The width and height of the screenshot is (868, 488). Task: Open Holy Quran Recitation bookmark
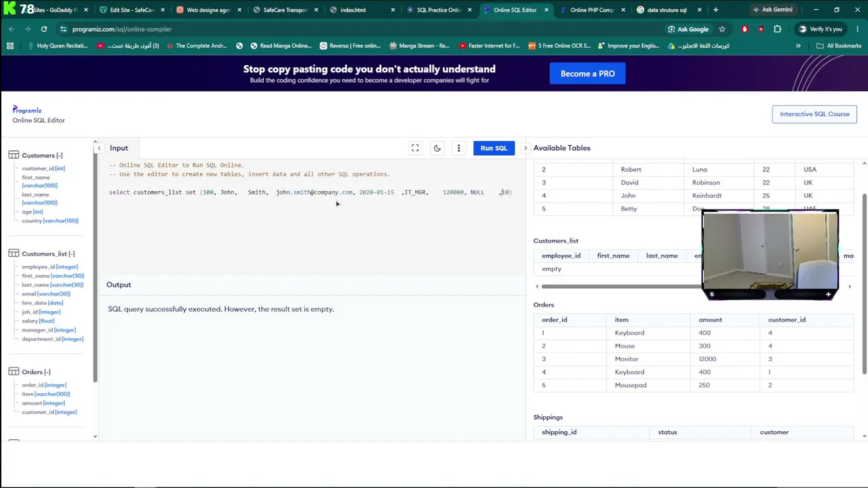58,45
